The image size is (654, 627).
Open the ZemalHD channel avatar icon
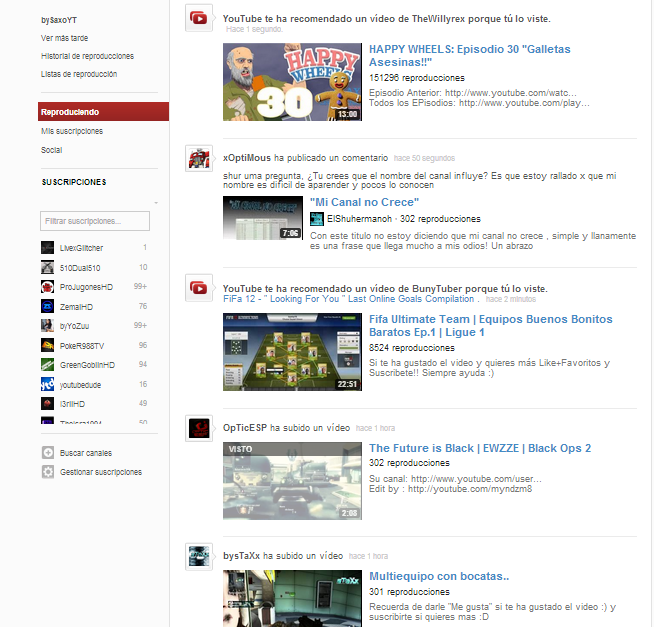click(x=47, y=306)
